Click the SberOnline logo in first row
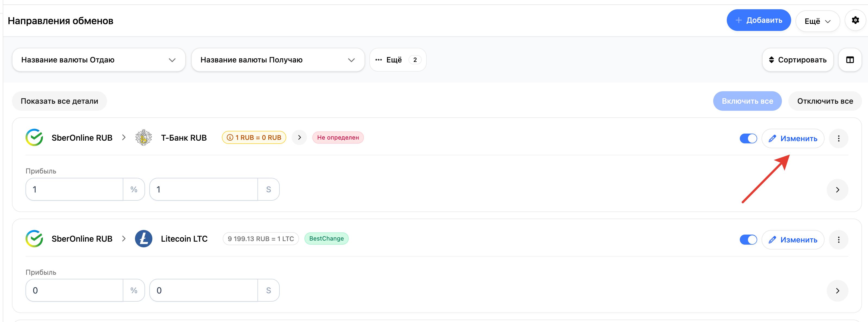 click(34, 137)
